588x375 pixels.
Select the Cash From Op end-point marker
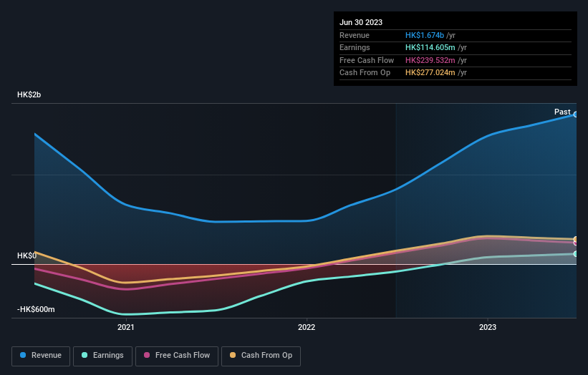(x=576, y=239)
